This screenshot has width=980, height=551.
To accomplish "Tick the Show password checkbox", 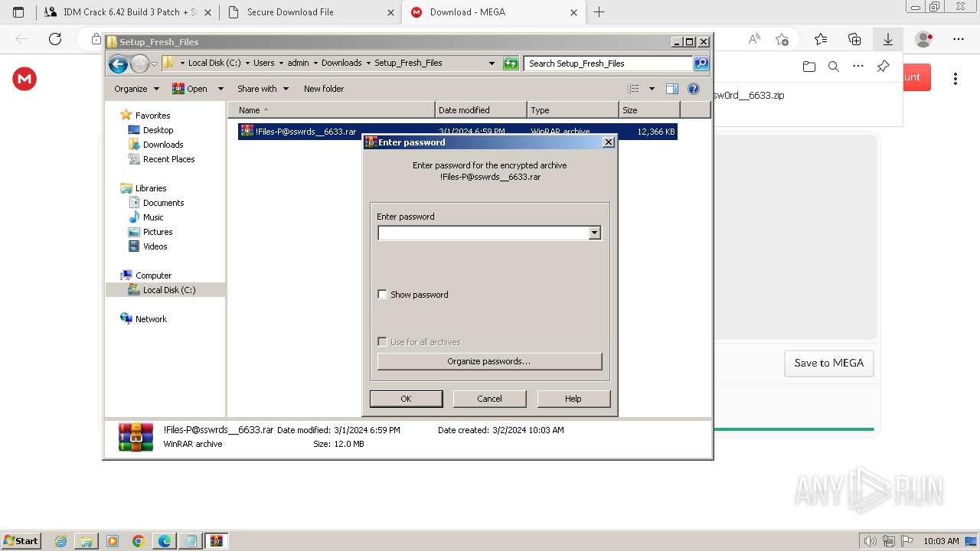I will click(382, 295).
